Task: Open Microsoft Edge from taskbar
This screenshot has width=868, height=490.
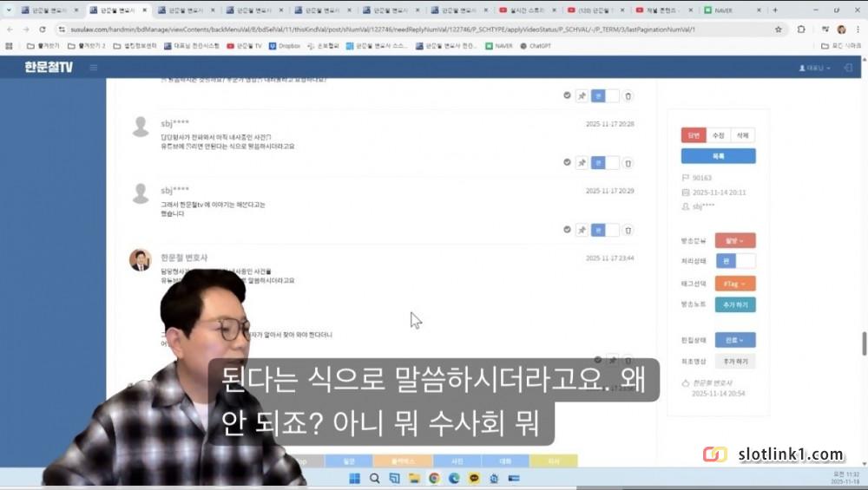Action: pos(454,478)
